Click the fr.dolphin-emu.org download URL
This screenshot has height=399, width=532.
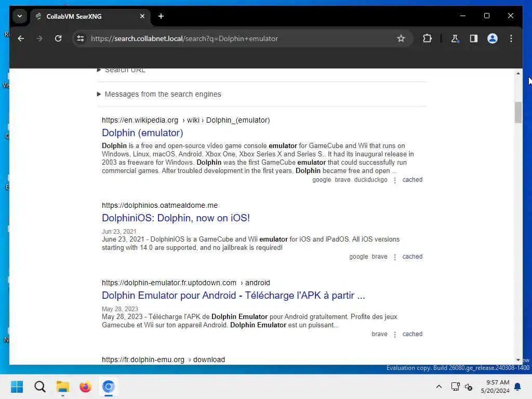pyautogui.click(x=163, y=360)
